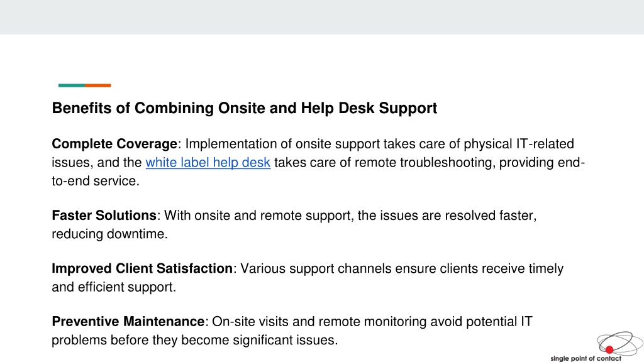Click the red dot in the logo
Screen dimensions: 644x362
click(x=609, y=349)
